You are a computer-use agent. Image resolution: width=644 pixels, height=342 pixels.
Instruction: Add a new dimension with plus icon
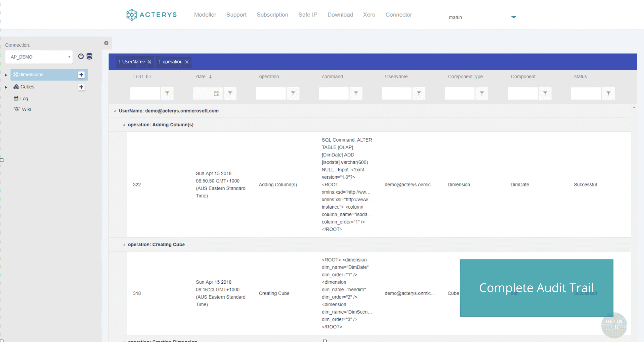click(x=81, y=75)
